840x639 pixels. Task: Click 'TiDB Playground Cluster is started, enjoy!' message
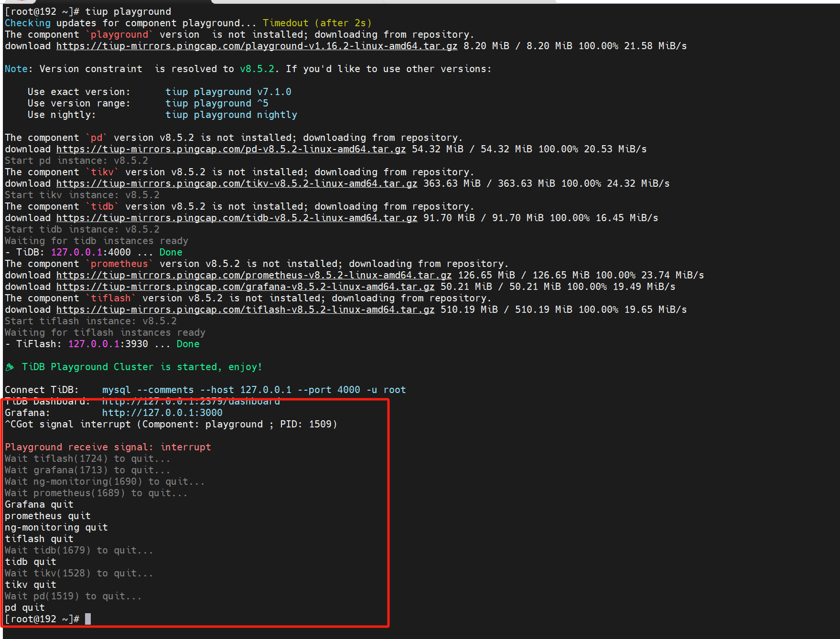pyautogui.click(x=142, y=367)
